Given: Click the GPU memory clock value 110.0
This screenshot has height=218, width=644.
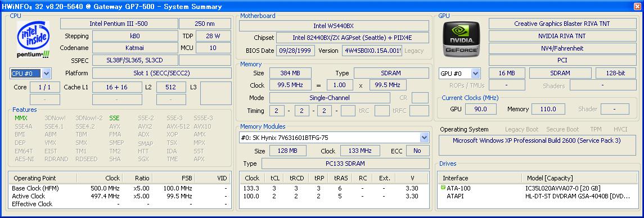Looking at the screenshot, I should click(x=549, y=109).
